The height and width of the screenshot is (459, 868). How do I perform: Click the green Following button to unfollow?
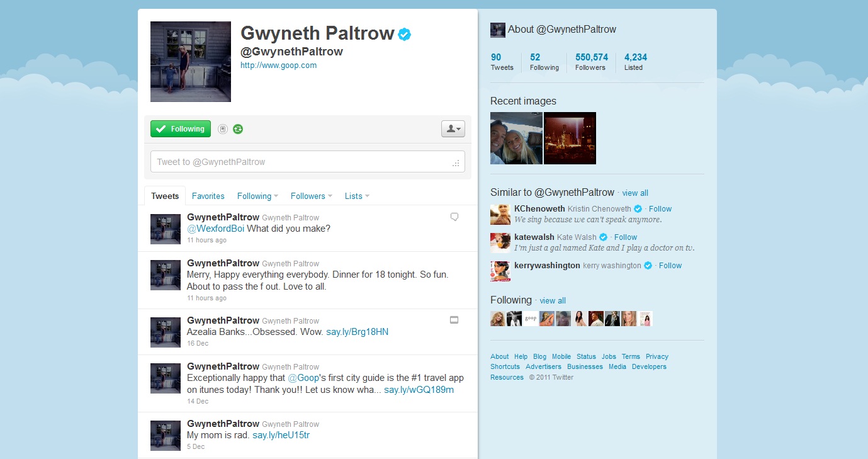[181, 128]
